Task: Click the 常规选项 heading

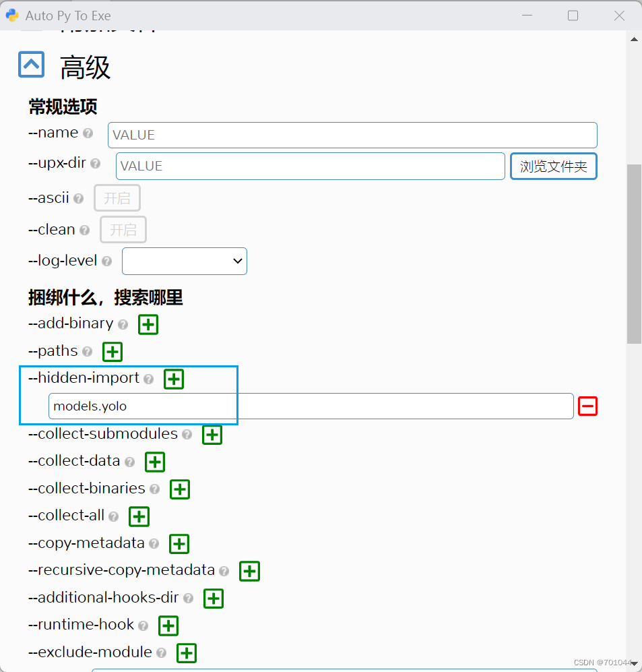Action: (x=63, y=106)
